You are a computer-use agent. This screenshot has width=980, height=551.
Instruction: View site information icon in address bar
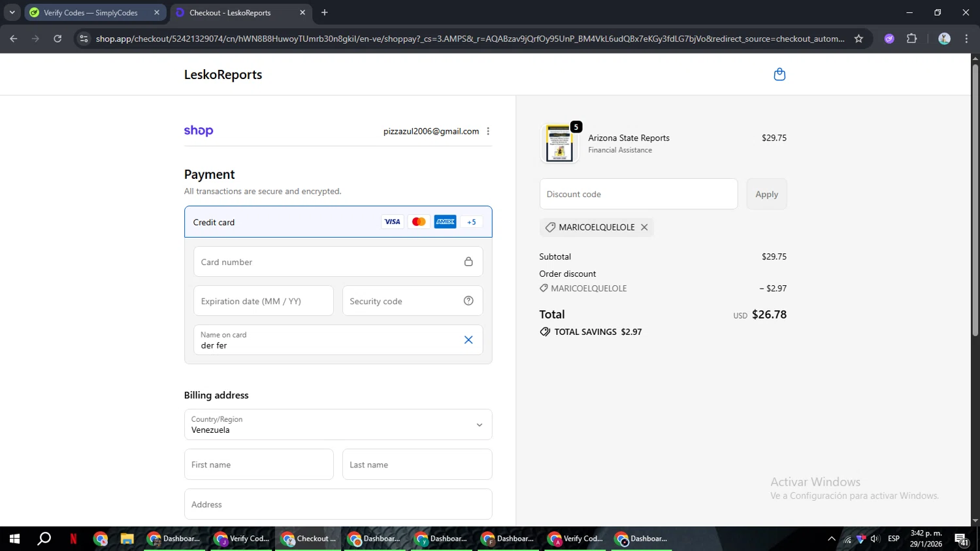pos(84,39)
